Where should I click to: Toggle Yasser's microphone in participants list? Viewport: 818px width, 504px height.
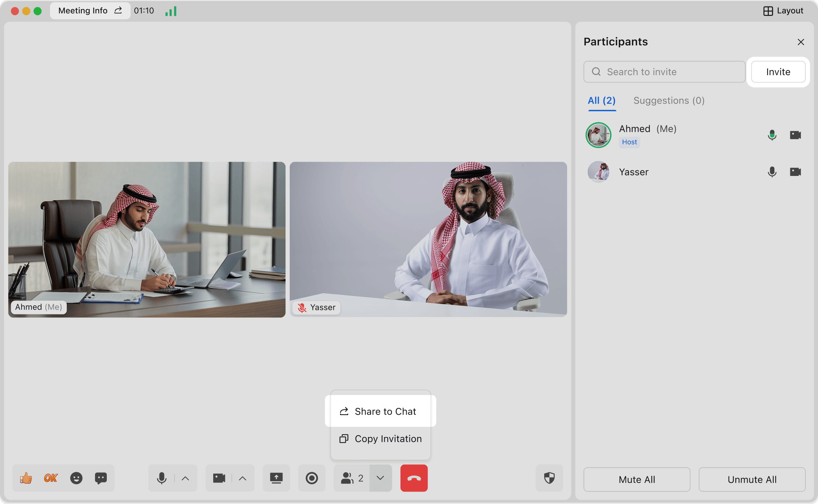[x=772, y=172]
